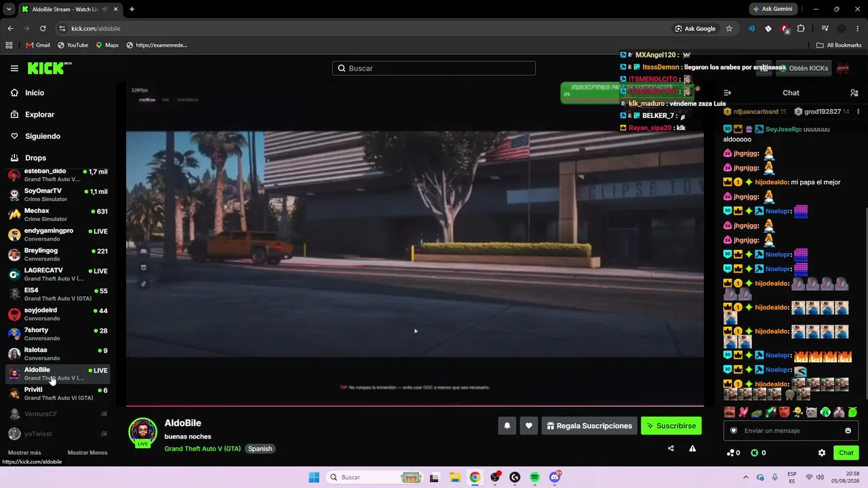The image size is (868, 488).
Task: Open soyjodelrd channel in sidebar
Action: tap(58, 314)
